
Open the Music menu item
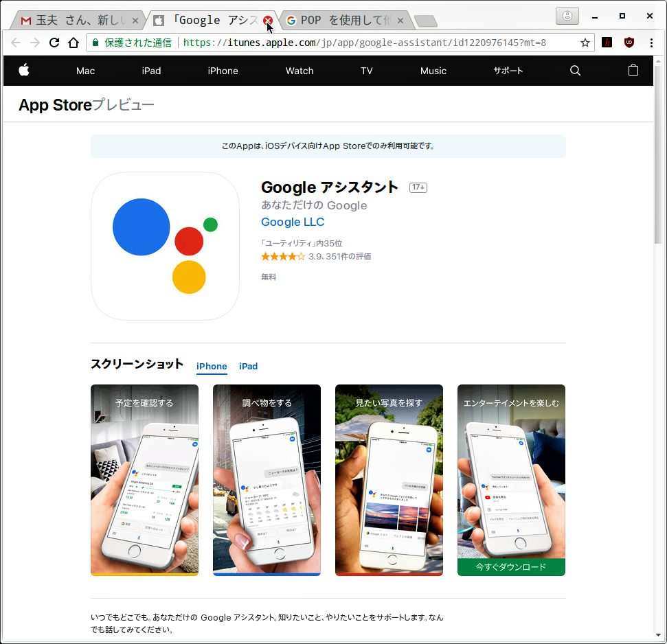point(433,71)
